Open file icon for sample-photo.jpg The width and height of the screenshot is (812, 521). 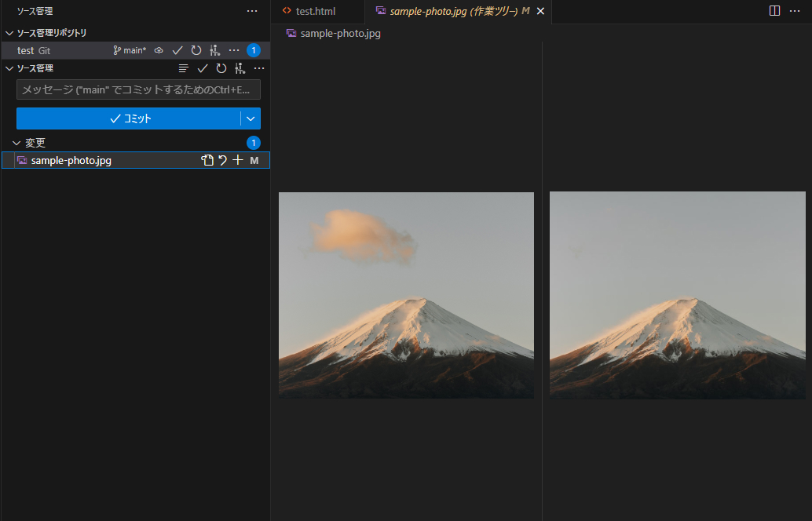tap(207, 160)
